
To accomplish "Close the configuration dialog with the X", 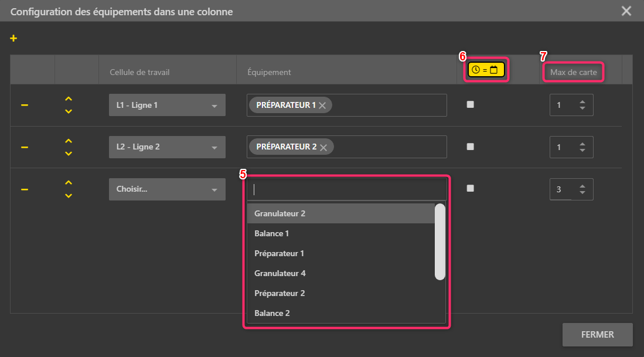I will (x=626, y=11).
